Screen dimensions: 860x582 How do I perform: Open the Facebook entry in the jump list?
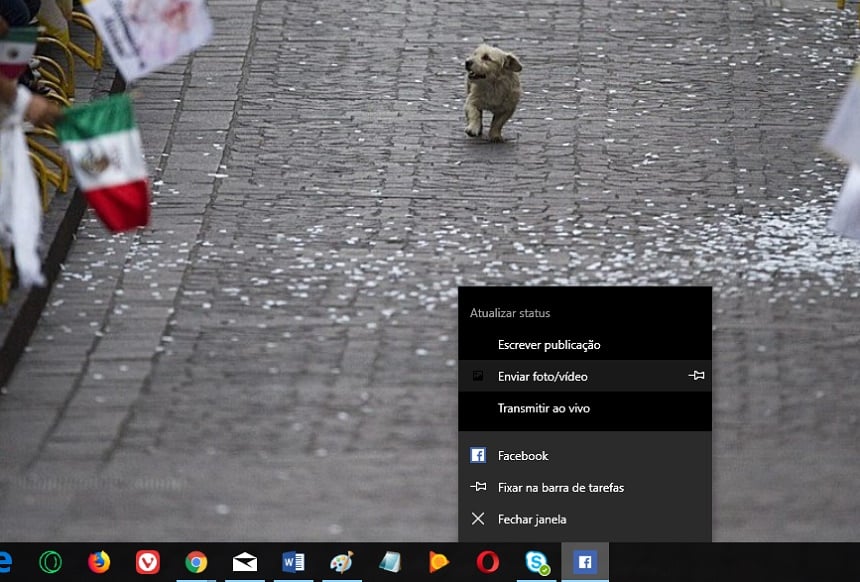click(x=585, y=456)
